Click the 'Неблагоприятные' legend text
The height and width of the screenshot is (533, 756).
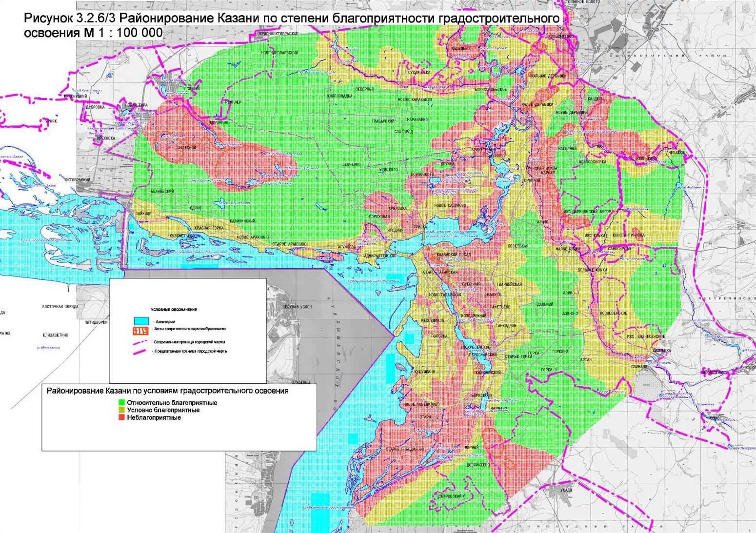[x=154, y=417]
